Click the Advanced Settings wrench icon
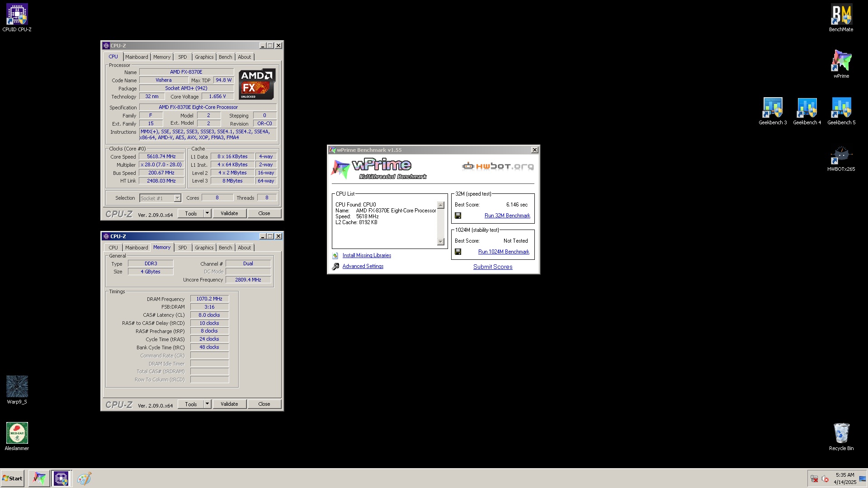The width and height of the screenshot is (868, 488). pos(335,267)
